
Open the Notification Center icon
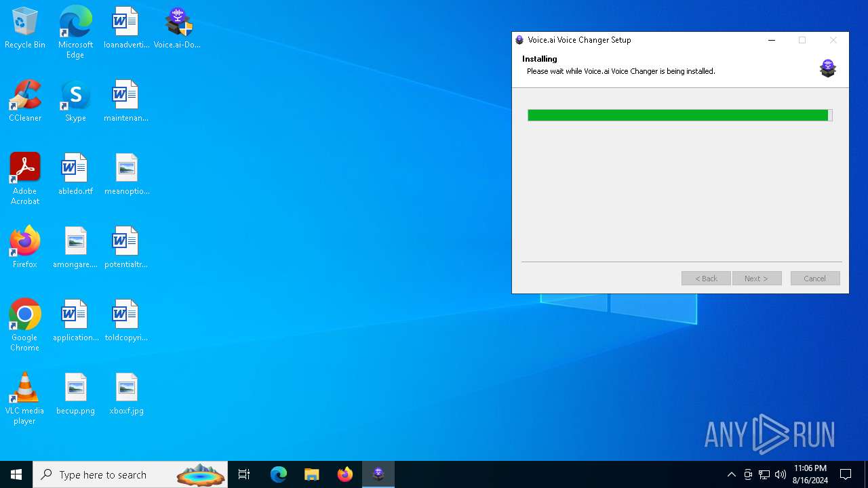pyautogui.click(x=846, y=474)
